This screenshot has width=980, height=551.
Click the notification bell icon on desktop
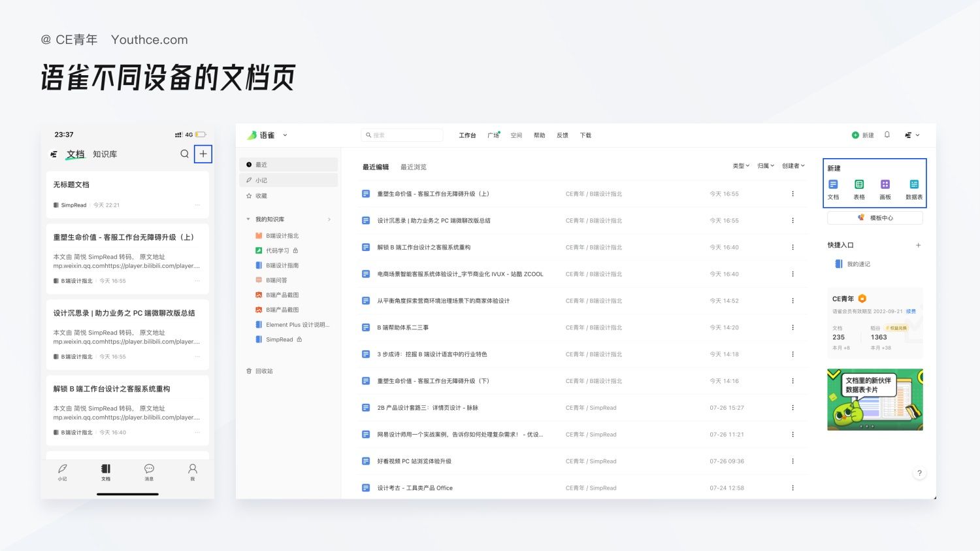click(887, 135)
